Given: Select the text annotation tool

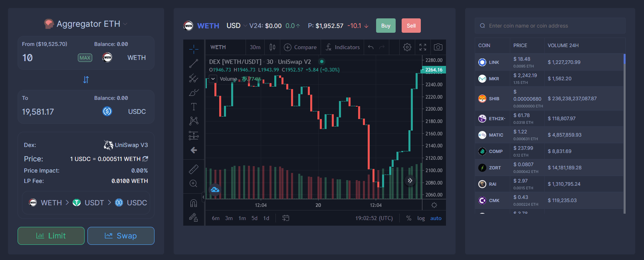Looking at the screenshot, I should pos(194,107).
